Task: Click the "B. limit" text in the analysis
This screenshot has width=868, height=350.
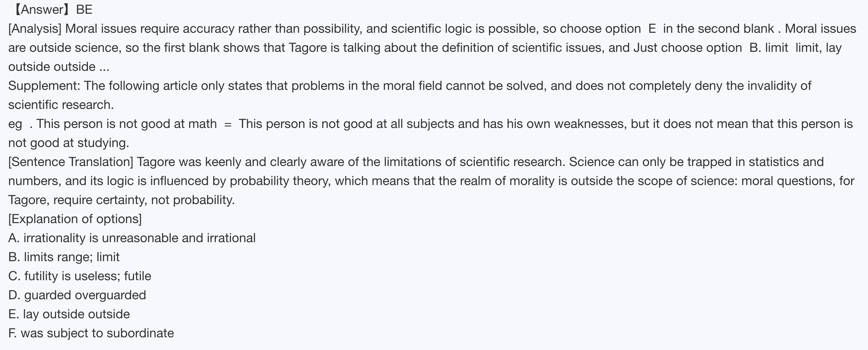Action: tap(769, 48)
